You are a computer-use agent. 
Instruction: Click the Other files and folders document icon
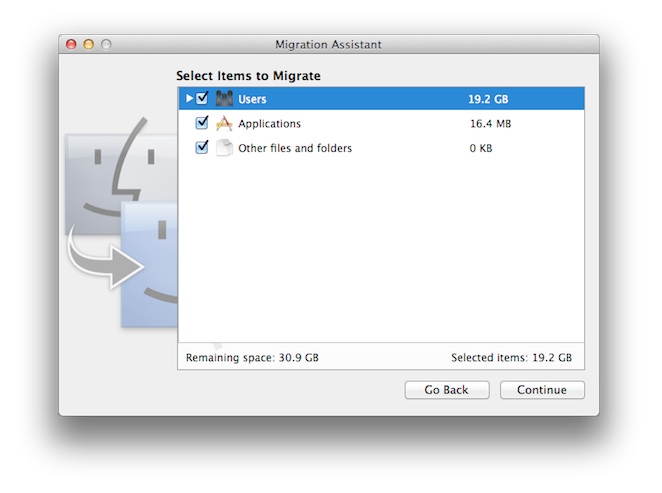pos(224,148)
